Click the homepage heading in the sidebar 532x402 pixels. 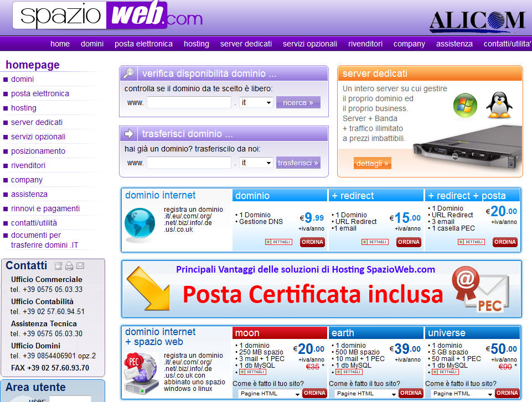coord(33,65)
